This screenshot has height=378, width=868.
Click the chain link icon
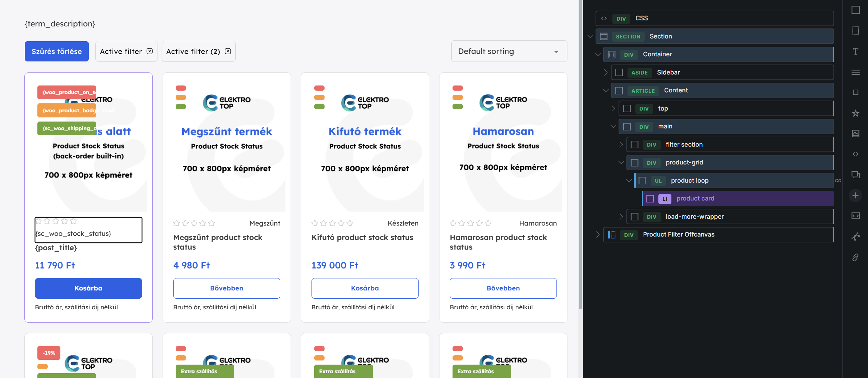[x=855, y=257]
